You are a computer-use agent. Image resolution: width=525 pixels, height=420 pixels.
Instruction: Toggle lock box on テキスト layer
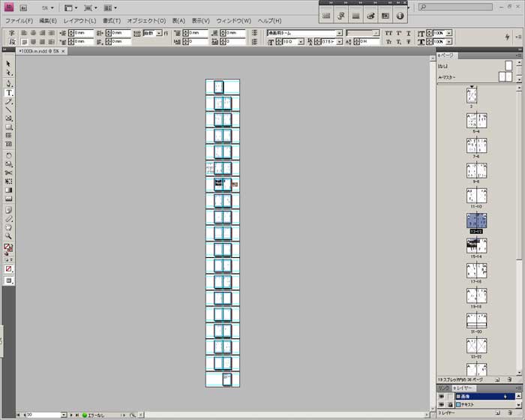(449, 404)
